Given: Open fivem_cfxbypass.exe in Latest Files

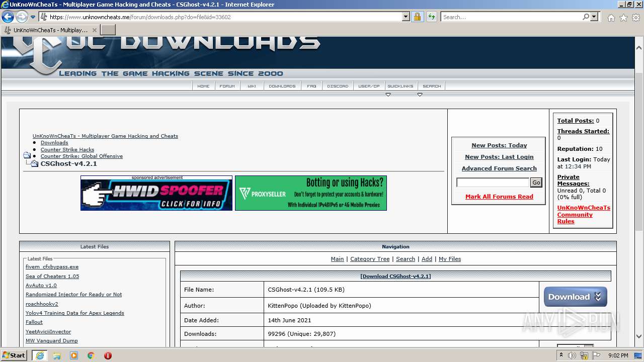Looking at the screenshot, I should (52, 267).
